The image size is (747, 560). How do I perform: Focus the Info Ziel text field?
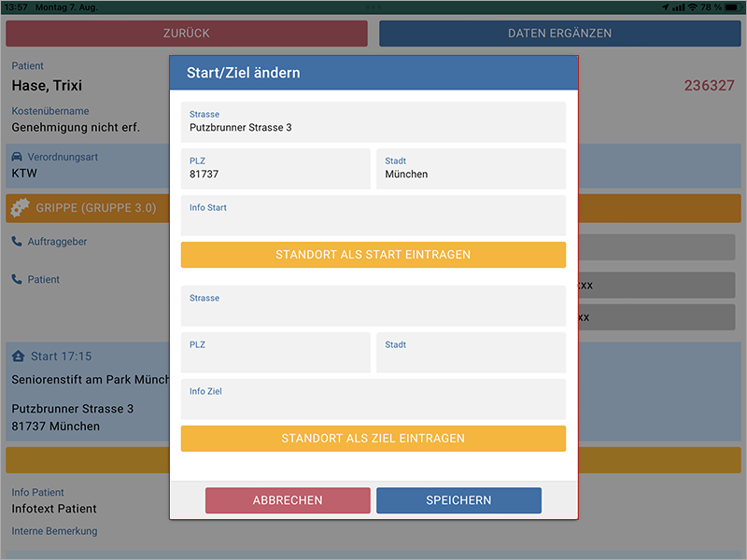pos(373,399)
